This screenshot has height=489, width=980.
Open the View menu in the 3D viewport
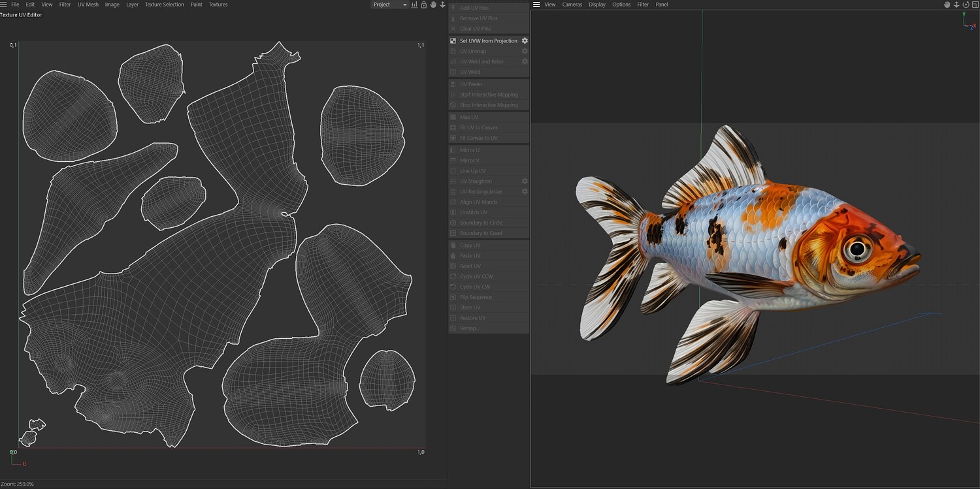coord(550,5)
